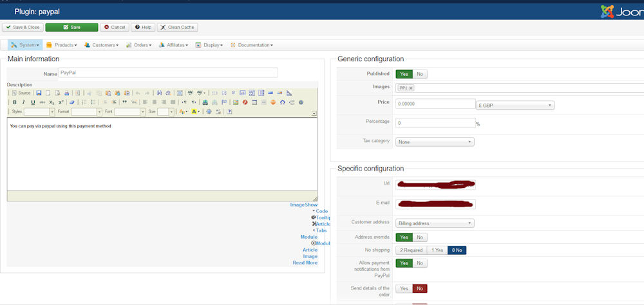This screenshot has height=305, width=644.
Task: Open spell check as you type dropdown
Action: point(201,93)
